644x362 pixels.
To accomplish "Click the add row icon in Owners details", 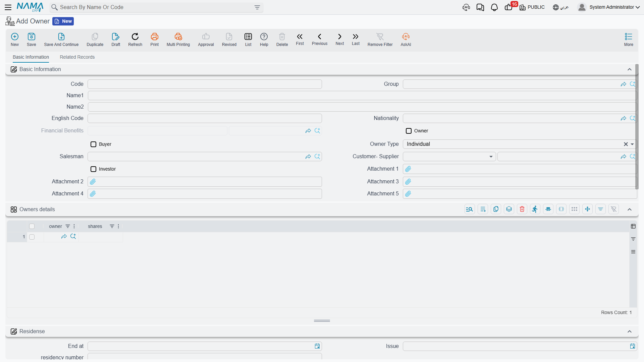I will tap(483, 209).
